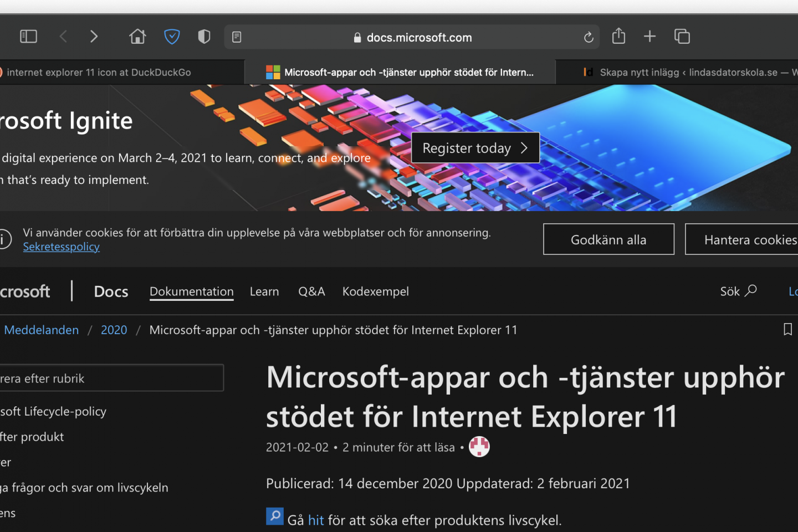Click the docs.microsoft.com address field
The image size is (798, 532).
[x=412, y=37]
